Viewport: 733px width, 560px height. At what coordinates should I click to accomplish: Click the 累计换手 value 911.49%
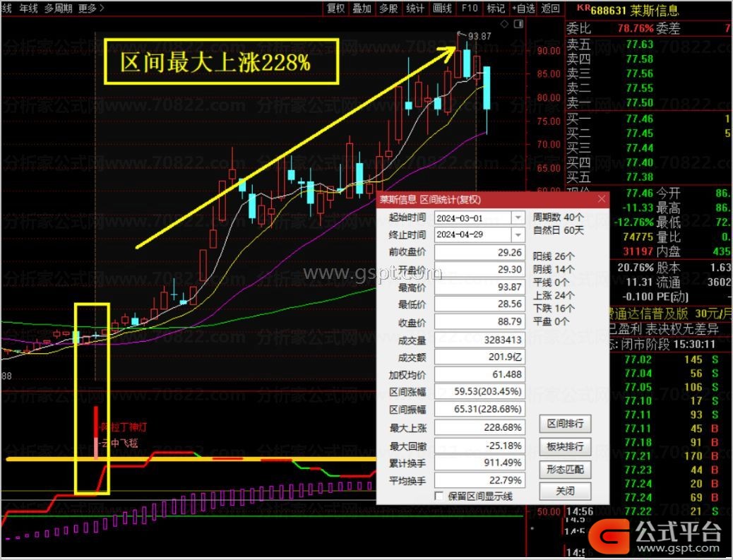click(x=479, y=463)
